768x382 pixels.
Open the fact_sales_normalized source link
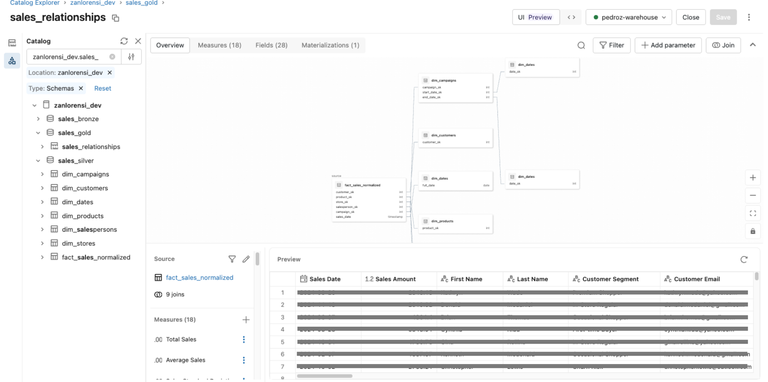point(199,278)
